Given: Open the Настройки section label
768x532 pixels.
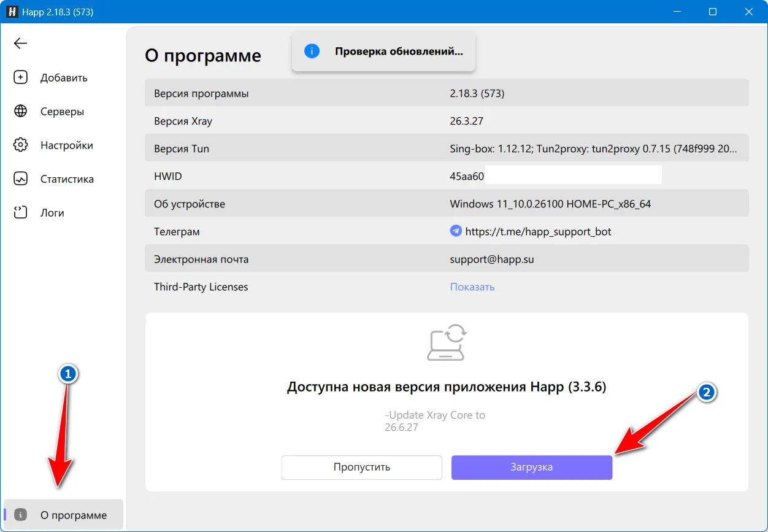Looking at the screenshot, I should click(67, 145).
